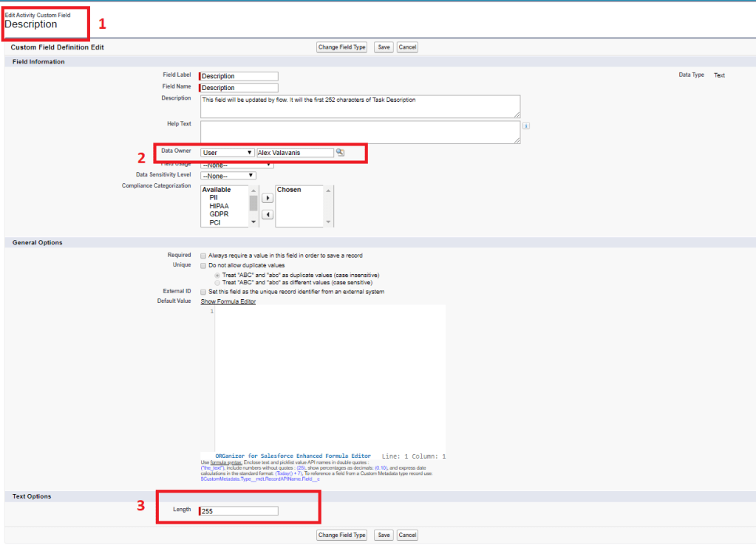The height and width of the screenshot is (548, 756).
Task: Toggle the External ID checkbox
Action: coord(203,292)
